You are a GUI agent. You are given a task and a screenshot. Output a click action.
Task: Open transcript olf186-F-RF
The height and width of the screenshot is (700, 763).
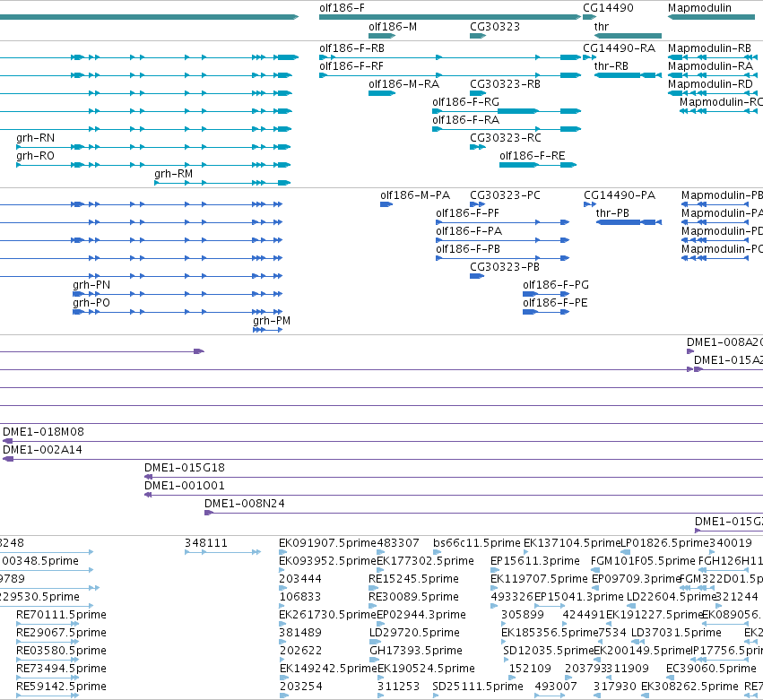351,66
